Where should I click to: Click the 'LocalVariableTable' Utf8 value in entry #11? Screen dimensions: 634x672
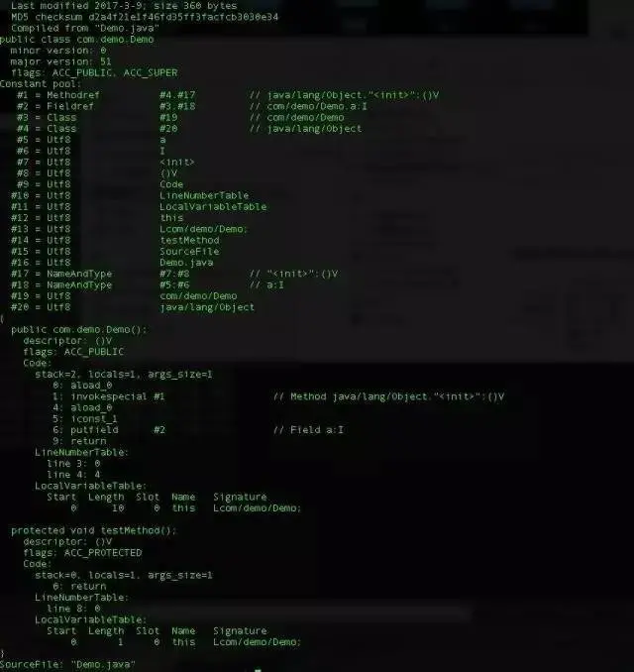[x=213, y=206]
